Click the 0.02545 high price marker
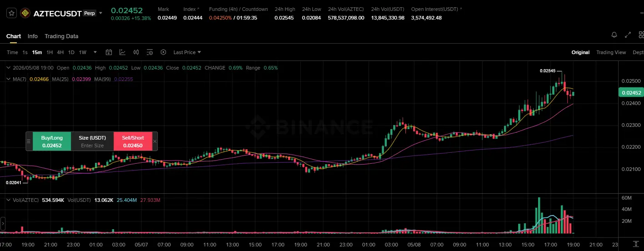The width and height of the screenshot is (644, 251). 547,70
